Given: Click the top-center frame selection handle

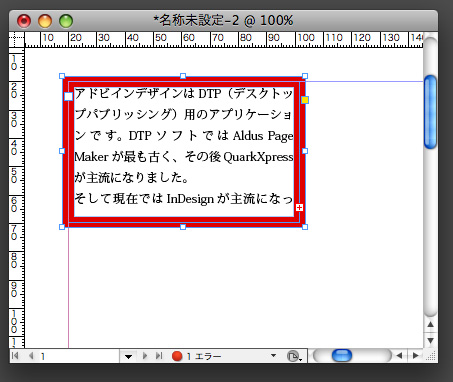Looking at the screenshot, I should pyautogui.click(x=183, y=76).
